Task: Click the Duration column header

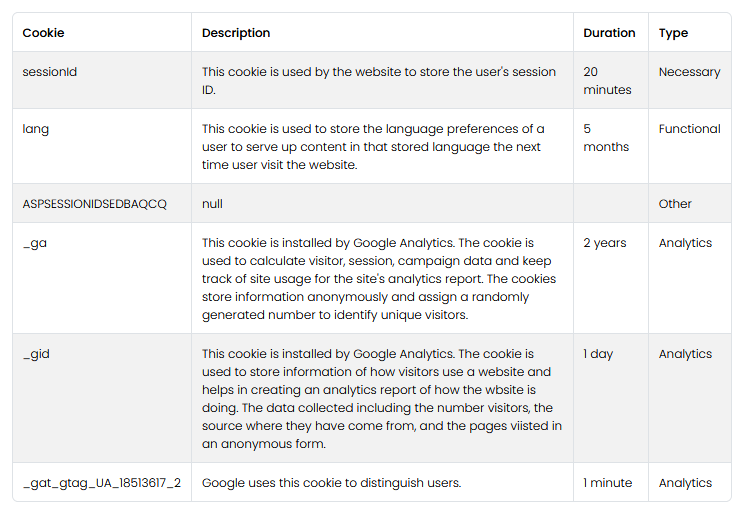Action: 609,33
